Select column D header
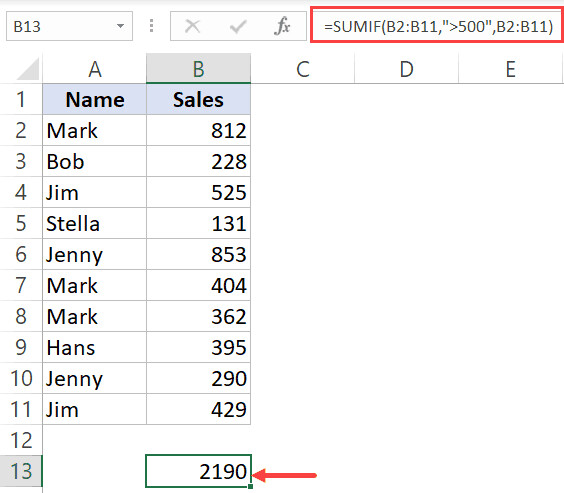Viewport: 564px width, 493px height. (406, 68)
